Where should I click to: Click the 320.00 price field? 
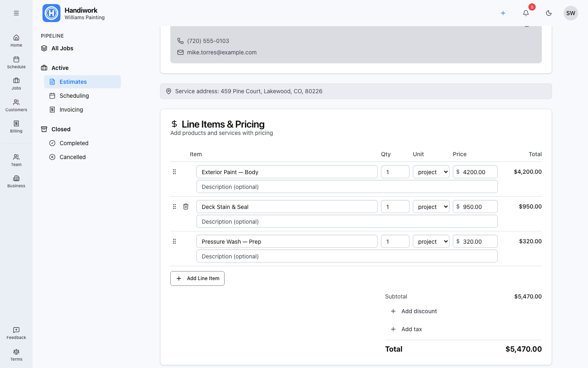[475, 241]
